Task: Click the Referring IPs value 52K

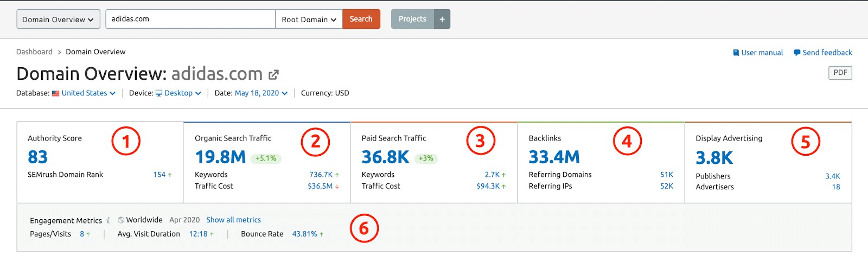Action: coord(667,186)
